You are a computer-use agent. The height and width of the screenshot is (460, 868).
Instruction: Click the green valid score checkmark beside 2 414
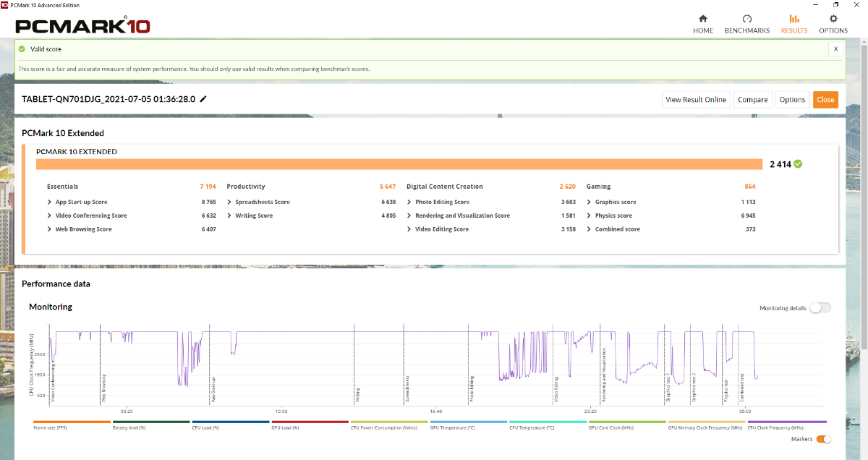pos(798,164)
